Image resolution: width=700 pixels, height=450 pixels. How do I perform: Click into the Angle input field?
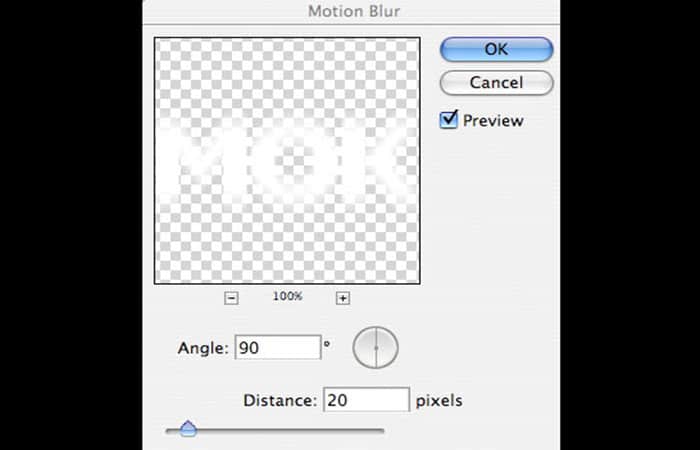point(278,347)
